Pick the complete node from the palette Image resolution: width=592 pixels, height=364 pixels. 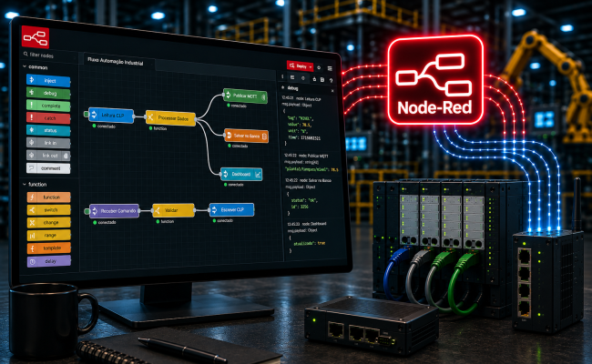point(48,106)
